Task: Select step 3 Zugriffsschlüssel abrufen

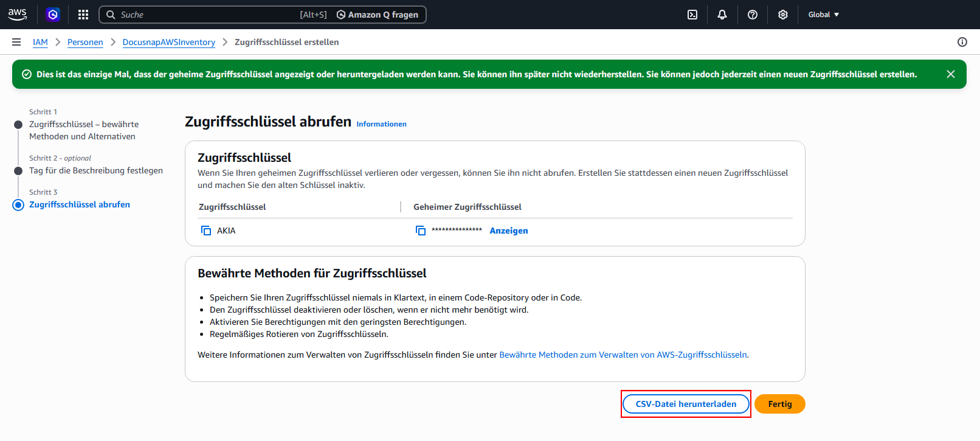Action: pos(80,204)
